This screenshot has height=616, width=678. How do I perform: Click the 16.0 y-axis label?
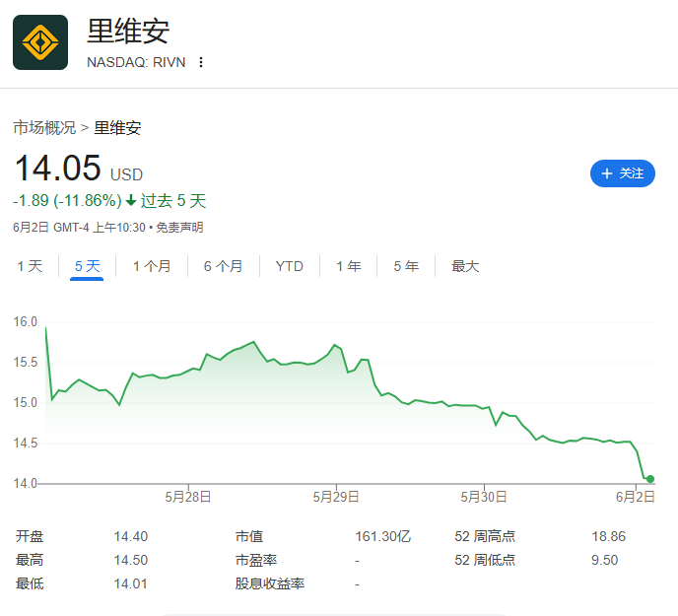click(25, 322)
